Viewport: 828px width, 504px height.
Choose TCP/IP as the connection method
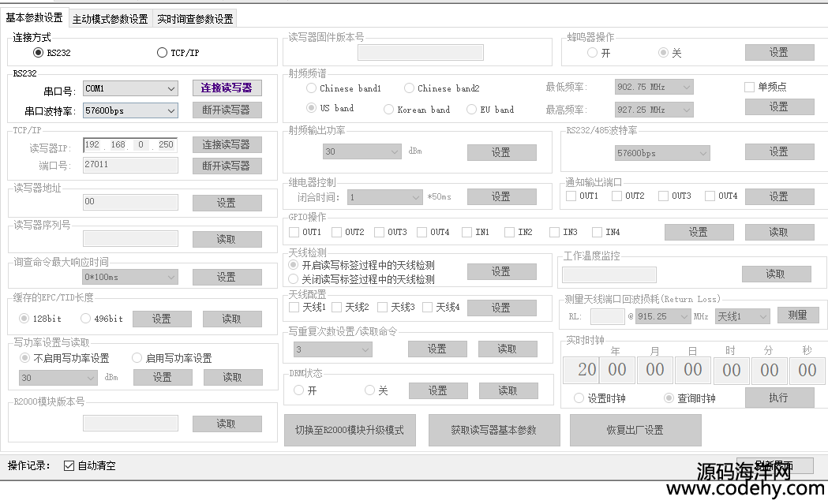(x=163, y=53)
